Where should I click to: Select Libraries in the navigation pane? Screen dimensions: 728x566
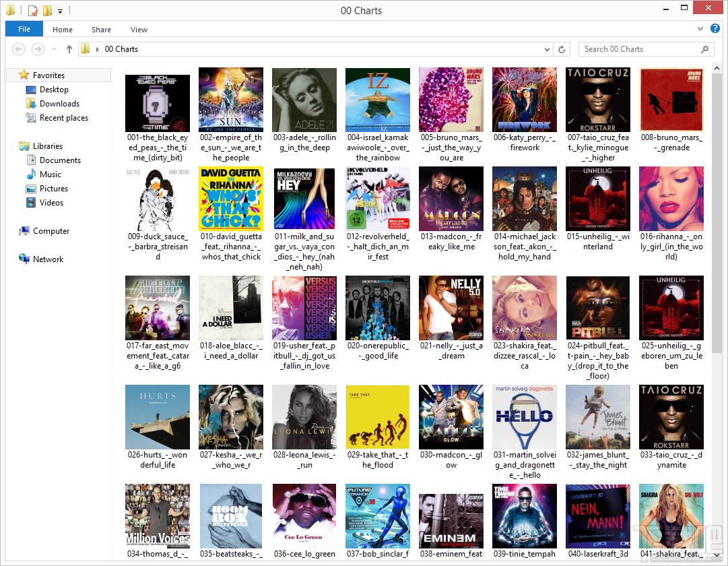coord(47,146)
